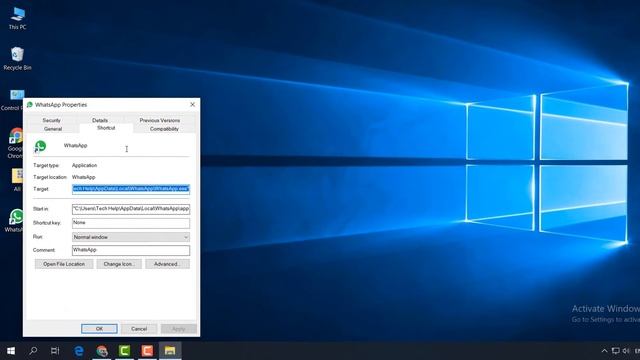
Task: Open Chrome from the taskbar
Action: [102, 351]
